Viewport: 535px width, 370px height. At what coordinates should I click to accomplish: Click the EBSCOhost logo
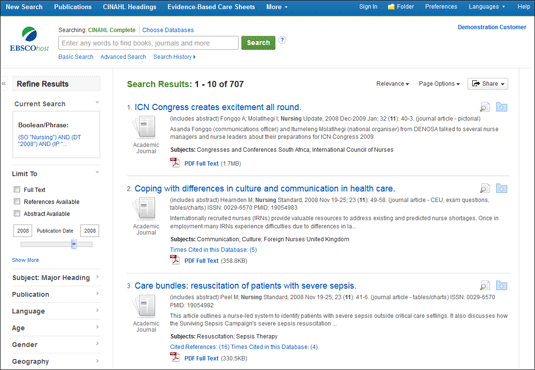tap(30, 39)
